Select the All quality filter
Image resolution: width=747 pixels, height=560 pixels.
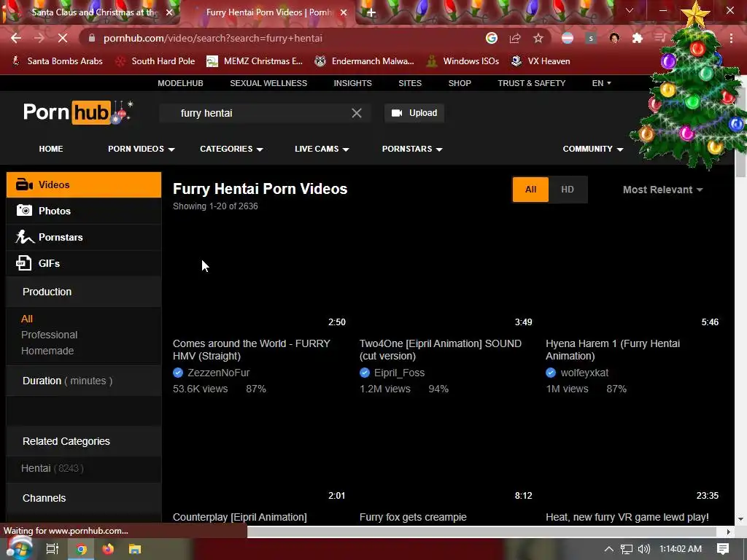point(531,190)
